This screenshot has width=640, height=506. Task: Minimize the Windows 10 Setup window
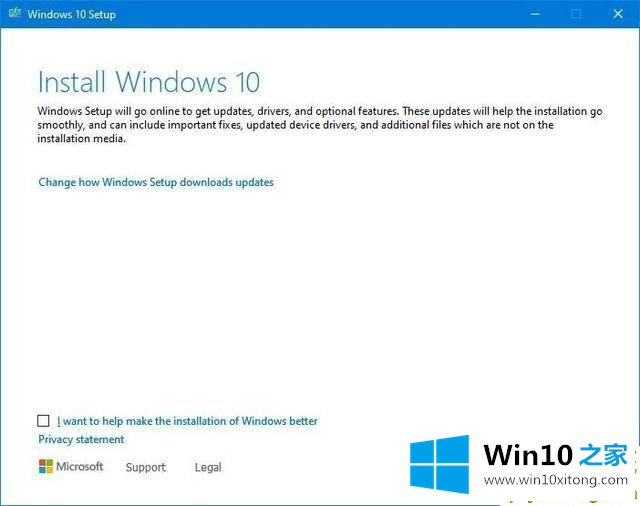point(535,14)
